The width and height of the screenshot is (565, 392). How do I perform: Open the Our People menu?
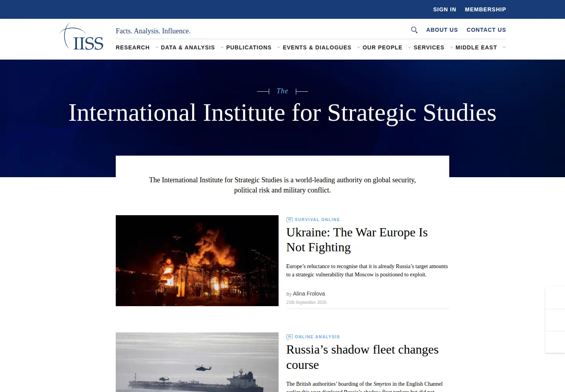(x=383, y=47)
